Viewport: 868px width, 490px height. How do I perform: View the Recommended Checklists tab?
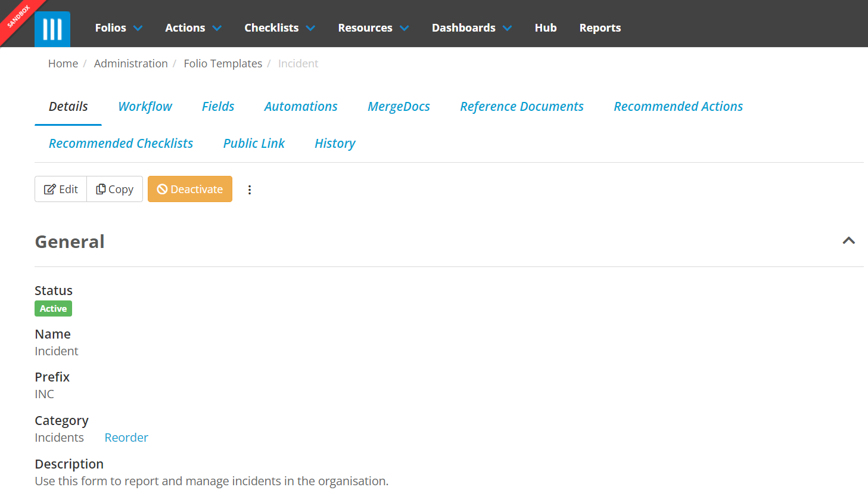coord(121,144)
